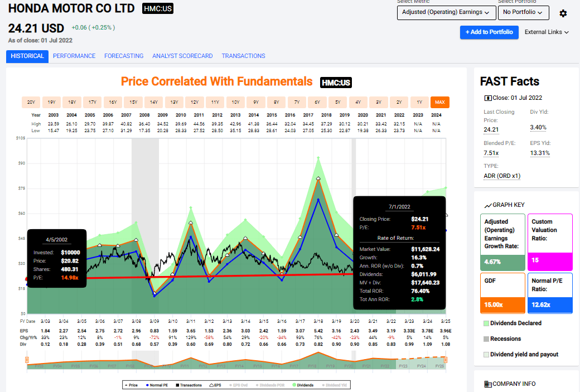Viewport: 580px width, 392px height.
Task: Click the 2011 year high 44.56
Action: pyautogui.click(x=199, y=124)
